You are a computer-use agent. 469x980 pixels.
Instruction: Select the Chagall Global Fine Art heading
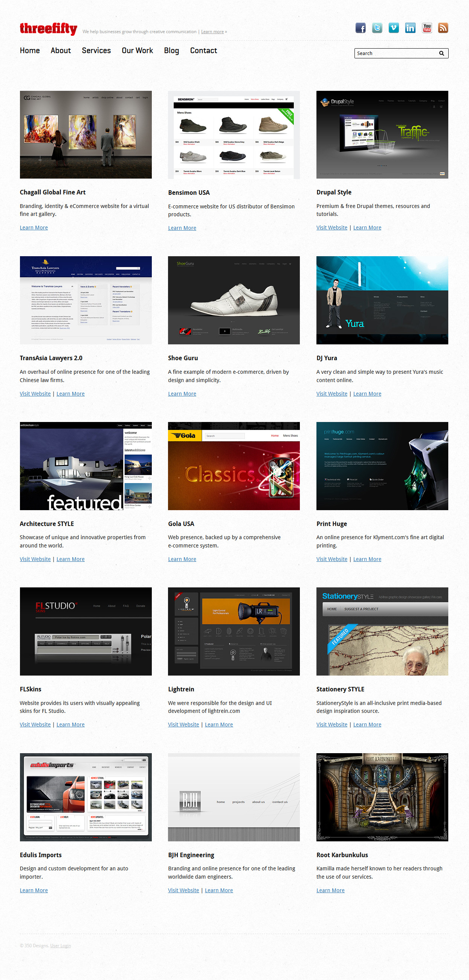click(52, 193)
